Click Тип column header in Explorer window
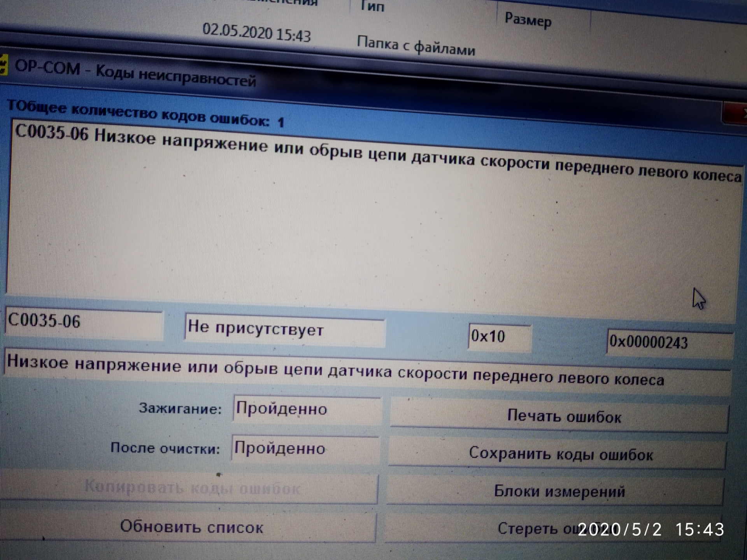The height and width of the screenshot is (560, 747). pyautogui.click(x=372, y=5)
